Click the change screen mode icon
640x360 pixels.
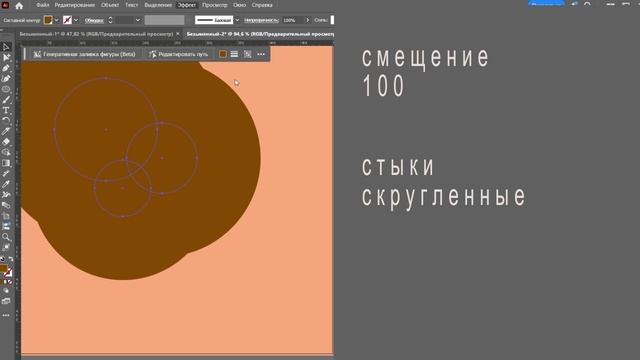point(6,301)
